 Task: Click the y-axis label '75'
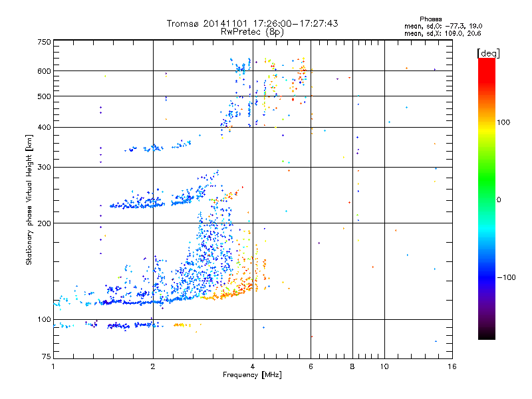[47, 356]
